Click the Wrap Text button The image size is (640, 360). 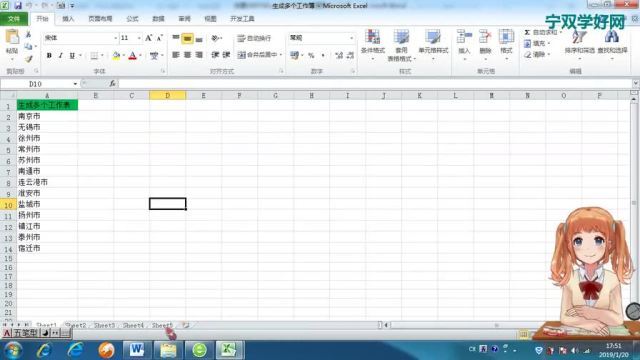254,38
